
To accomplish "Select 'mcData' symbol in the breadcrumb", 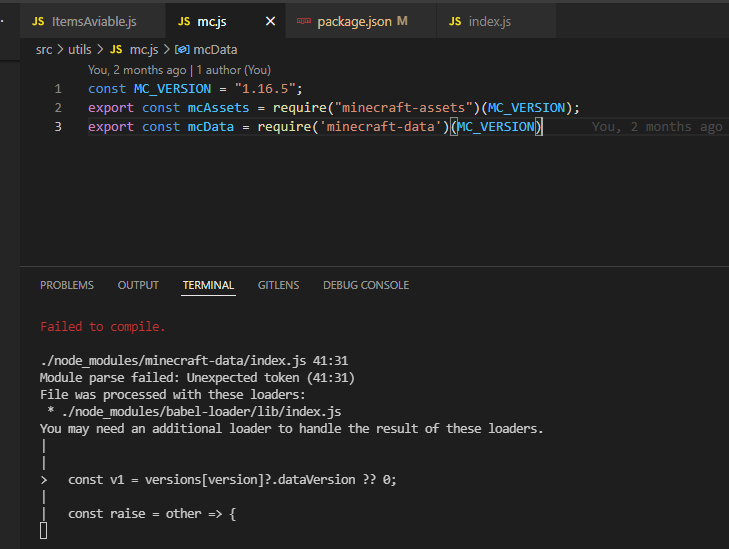I will click(215, 50).
